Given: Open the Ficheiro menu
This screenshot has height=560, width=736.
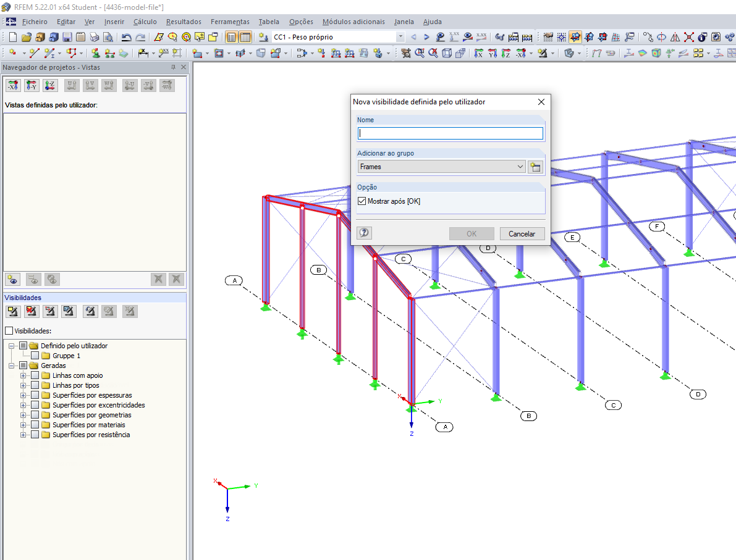Looking at the screenshot, I should tap(35, 22).
